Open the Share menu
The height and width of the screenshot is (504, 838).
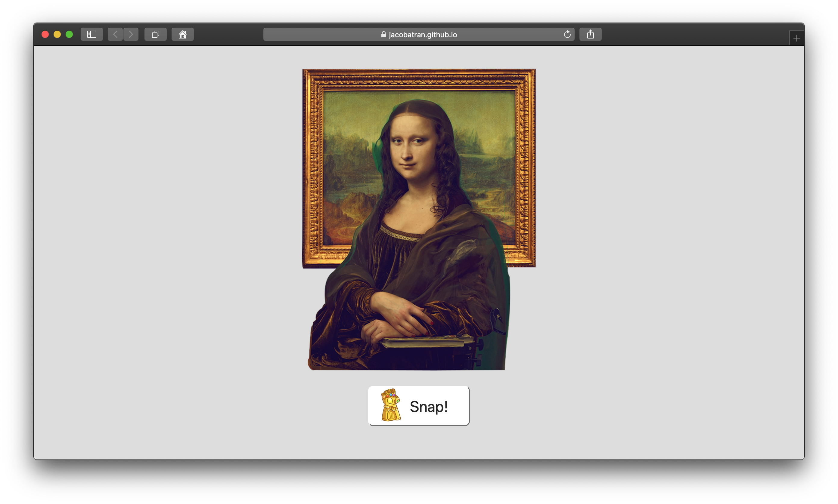pos(590,34)
